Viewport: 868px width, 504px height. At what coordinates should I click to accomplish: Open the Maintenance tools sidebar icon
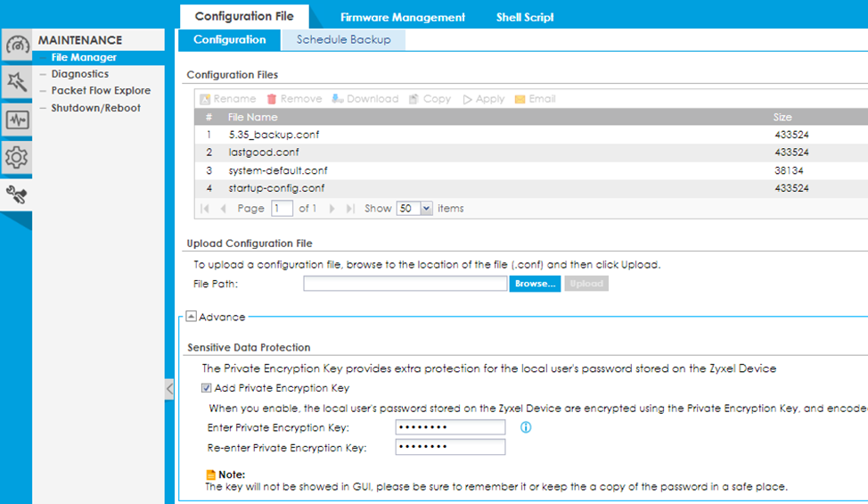click(16, 194)
